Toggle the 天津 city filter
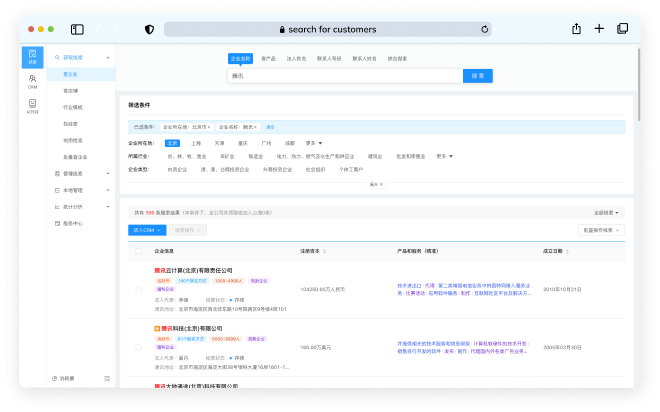Viewport: 660px width, 412px height. [219, 143]
